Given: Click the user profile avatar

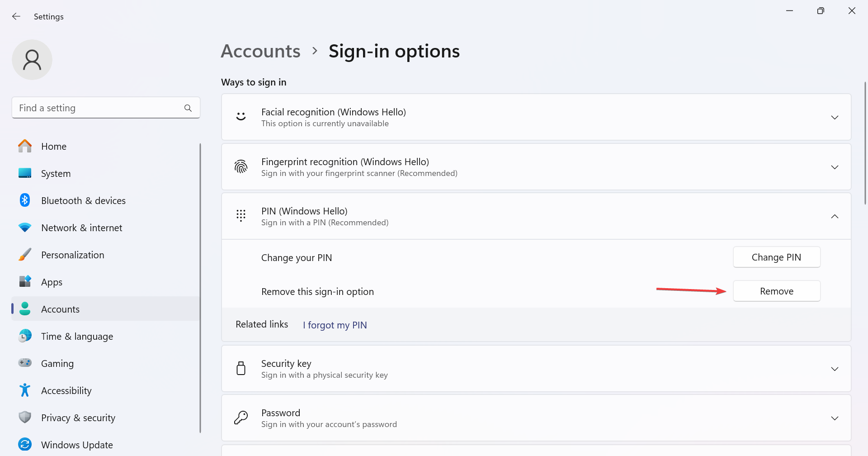Looking at the screenshot, I should click(32, 60).
